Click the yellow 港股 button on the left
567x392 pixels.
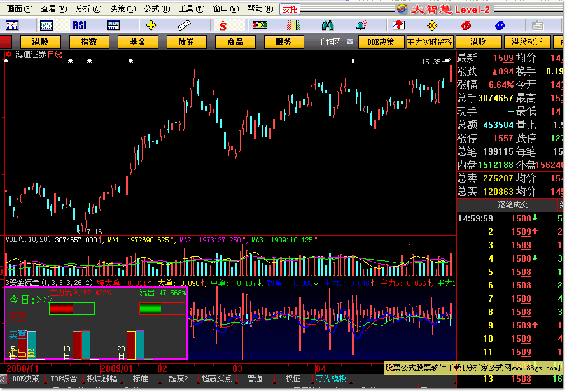40,42
